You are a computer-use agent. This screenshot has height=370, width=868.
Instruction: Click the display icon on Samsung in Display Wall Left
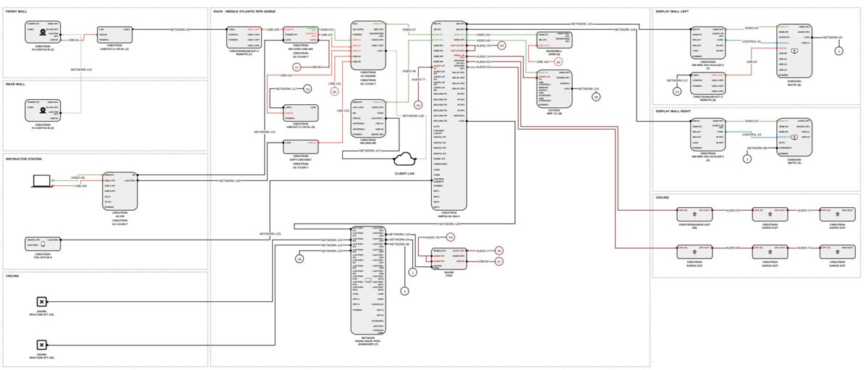(795, 51)
